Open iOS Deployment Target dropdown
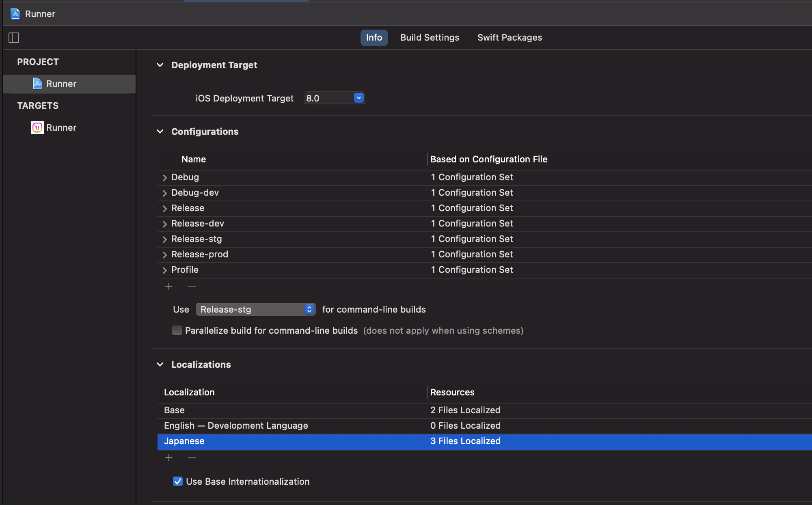This screenshot has height=505, width=812. (x=358, y=98)
